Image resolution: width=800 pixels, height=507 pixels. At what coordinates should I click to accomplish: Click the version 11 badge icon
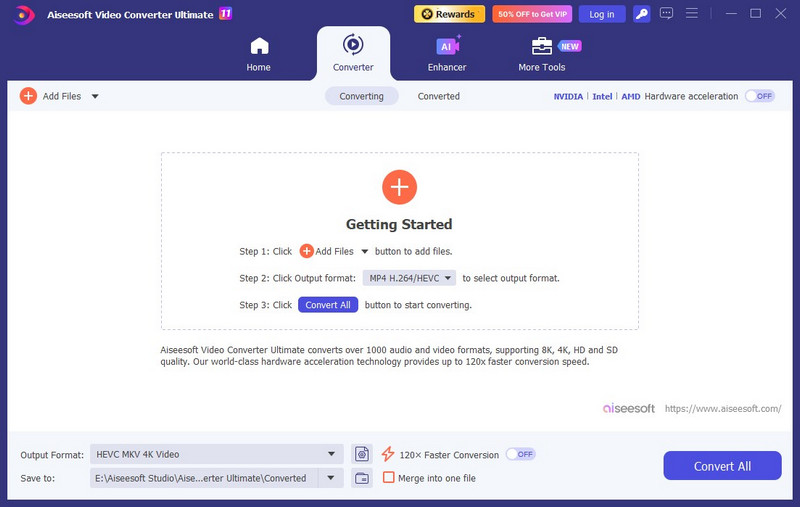226,13
